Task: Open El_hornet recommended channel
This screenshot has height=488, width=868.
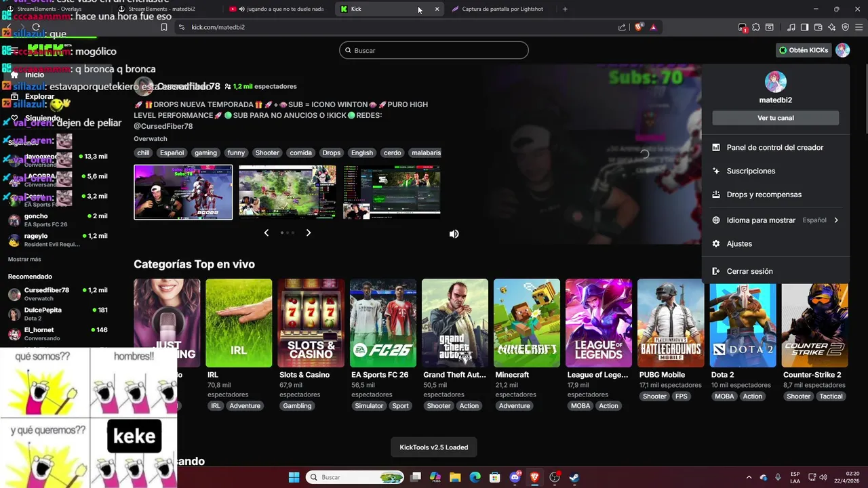Action: coord(58,333)
